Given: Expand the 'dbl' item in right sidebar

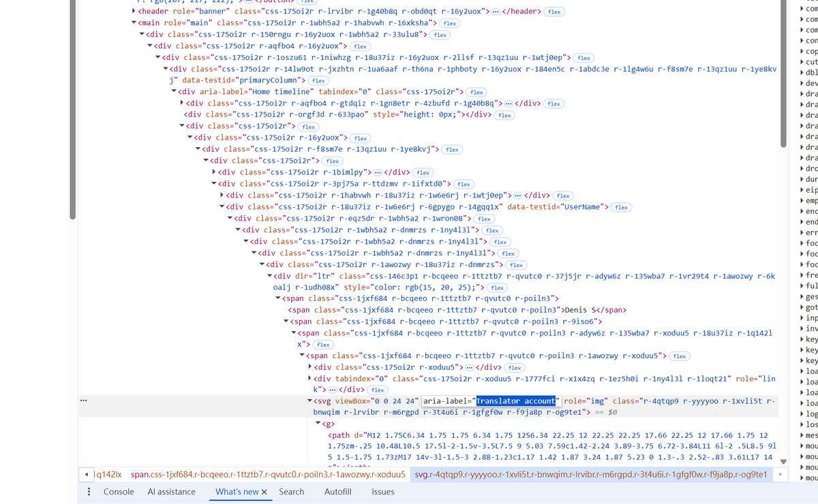Looking at the screenshot, I should tap(802, 72).
